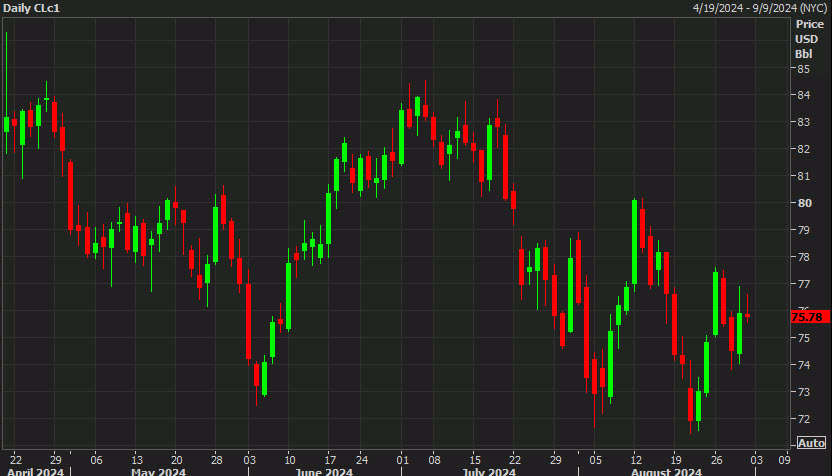832x476 pixels.
Task: Select the 77 price axis value
Action: pos(803,284)
